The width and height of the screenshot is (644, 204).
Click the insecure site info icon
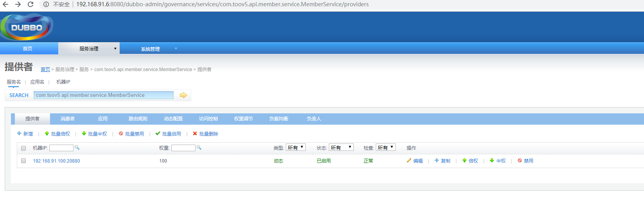[x=46, y=4]
